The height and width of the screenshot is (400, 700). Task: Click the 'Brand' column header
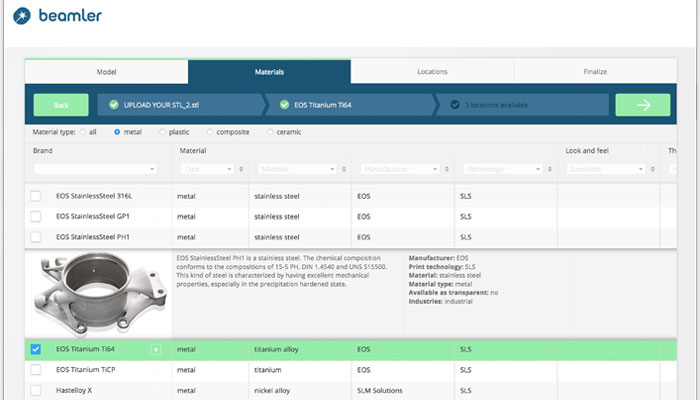point(42,150)
